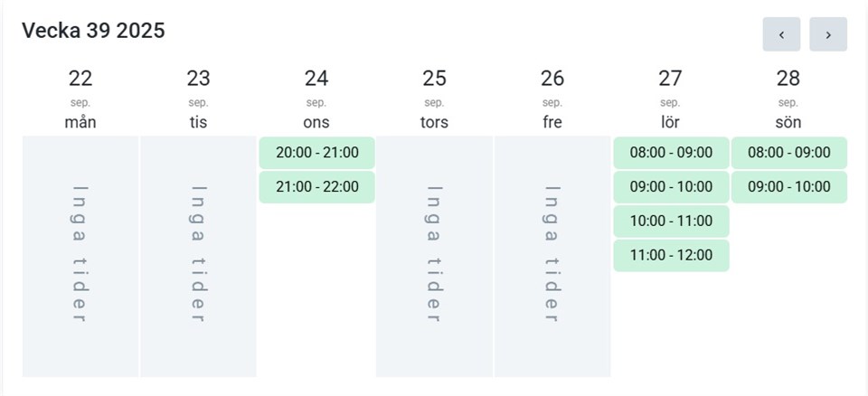Image resolution: width=868 pixels, height=396 pixels.
Task: Click Friday's empty "Inga tider" column
Action: pyautogui.click(x=552, y=256)
